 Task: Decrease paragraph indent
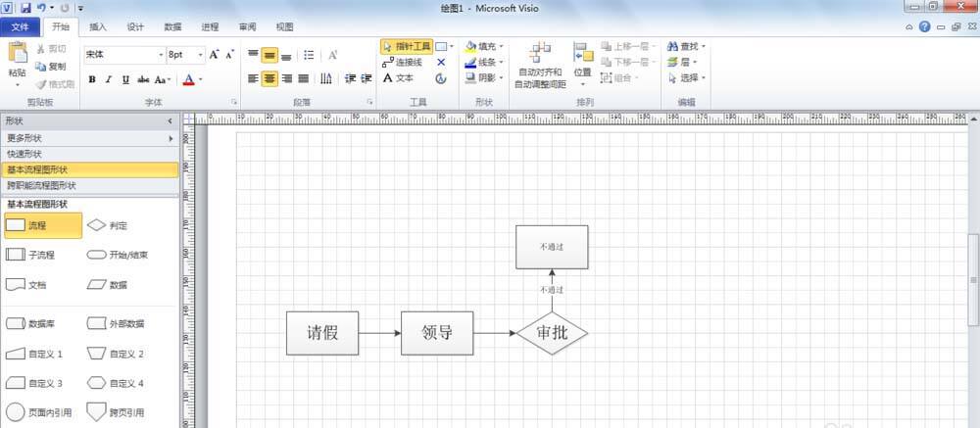pos(350,78)
